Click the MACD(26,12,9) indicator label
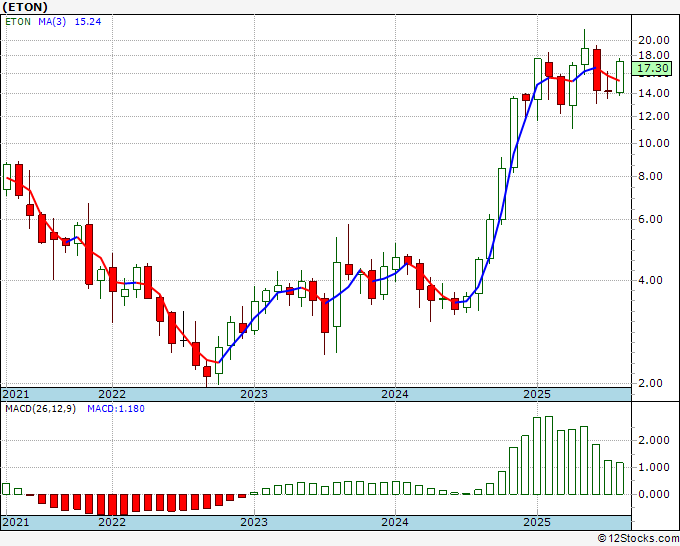Screen dimensions: 680x546 [x=40, y=409]
